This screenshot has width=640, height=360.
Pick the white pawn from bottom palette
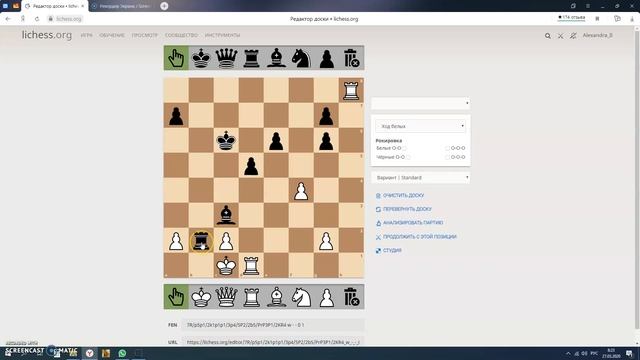(327, 297)
